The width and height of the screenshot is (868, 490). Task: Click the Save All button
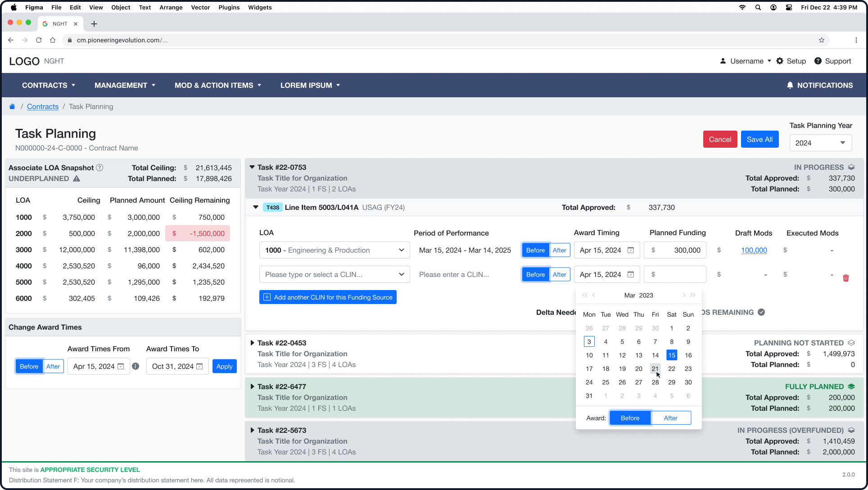pyautogui.click(x=759, y=139)
